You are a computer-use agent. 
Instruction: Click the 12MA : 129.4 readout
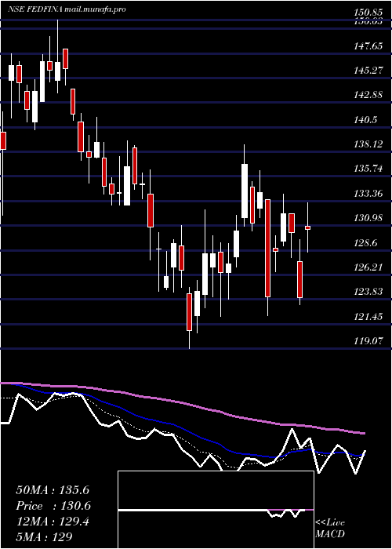pyautogui.click(x=53, y=522)
